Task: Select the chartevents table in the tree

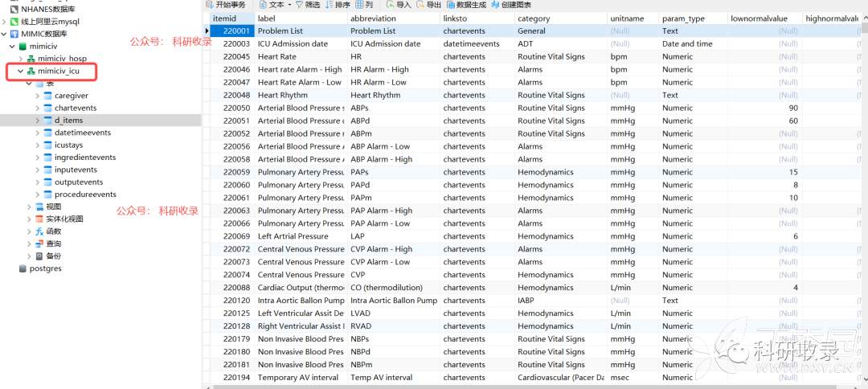Action: click(75, 108)
